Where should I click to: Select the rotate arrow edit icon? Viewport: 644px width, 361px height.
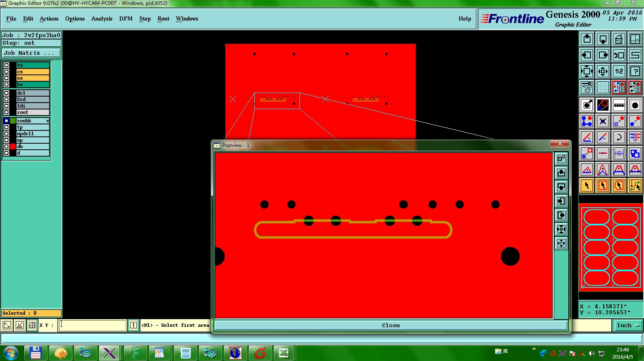(x=619, y=137)
